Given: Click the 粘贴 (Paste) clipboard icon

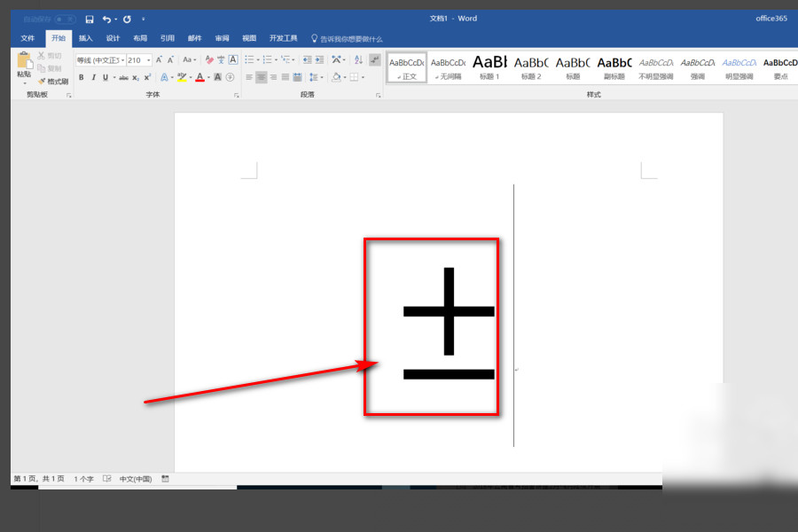Looking at the screenshot, I should pos(24,60).
